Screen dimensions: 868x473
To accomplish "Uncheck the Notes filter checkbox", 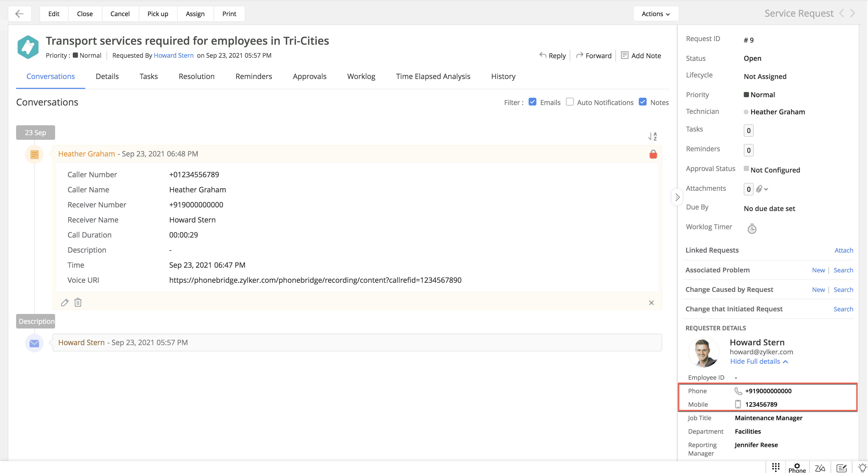I will click(643, 102).
